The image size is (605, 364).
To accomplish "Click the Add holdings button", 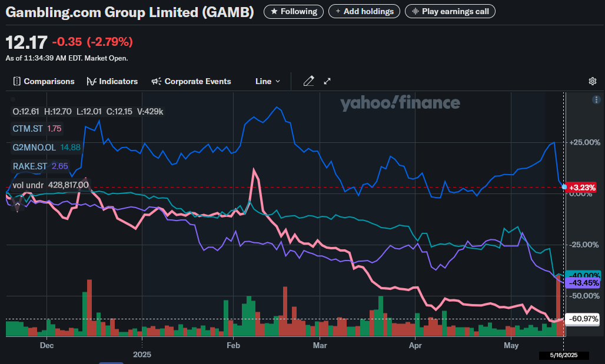I will (364, 12).
